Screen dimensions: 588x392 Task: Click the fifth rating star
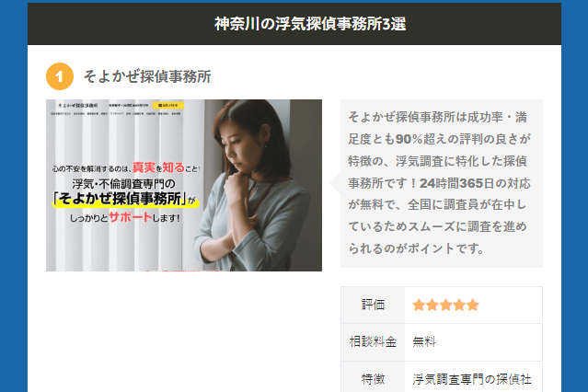tap(472, 305)
